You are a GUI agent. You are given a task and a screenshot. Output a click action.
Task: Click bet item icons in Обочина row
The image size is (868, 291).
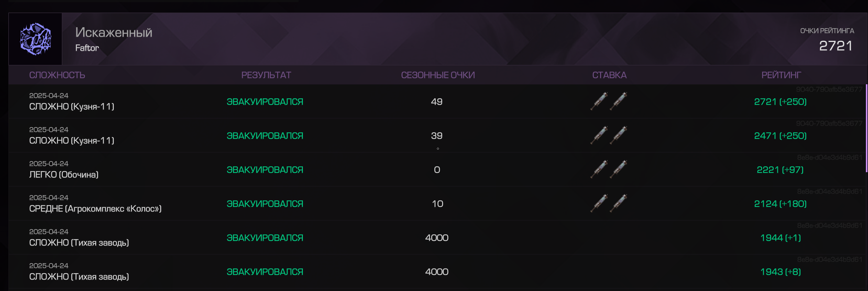pyautogui.click(x=609, y=169)
